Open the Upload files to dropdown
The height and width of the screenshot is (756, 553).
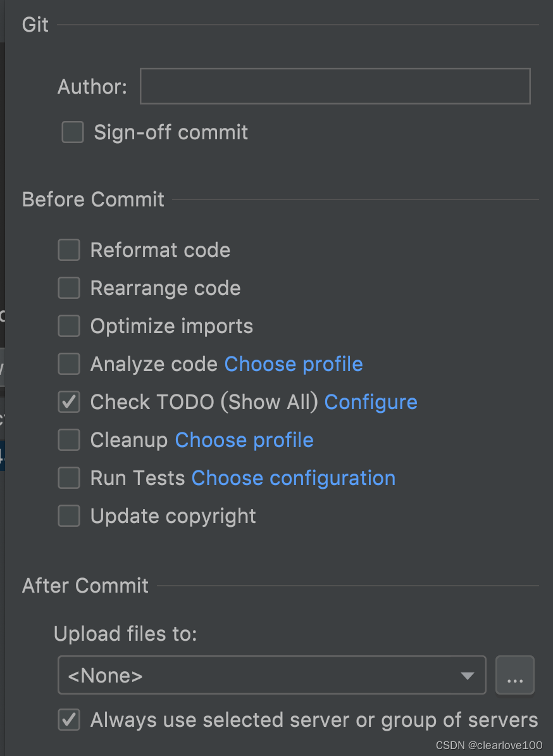[271, 676]
